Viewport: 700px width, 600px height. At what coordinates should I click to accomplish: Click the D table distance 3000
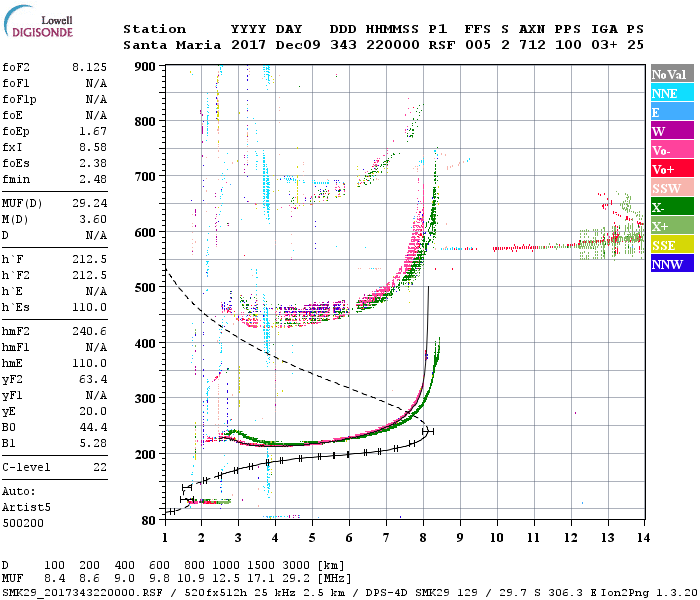point(296,566)
